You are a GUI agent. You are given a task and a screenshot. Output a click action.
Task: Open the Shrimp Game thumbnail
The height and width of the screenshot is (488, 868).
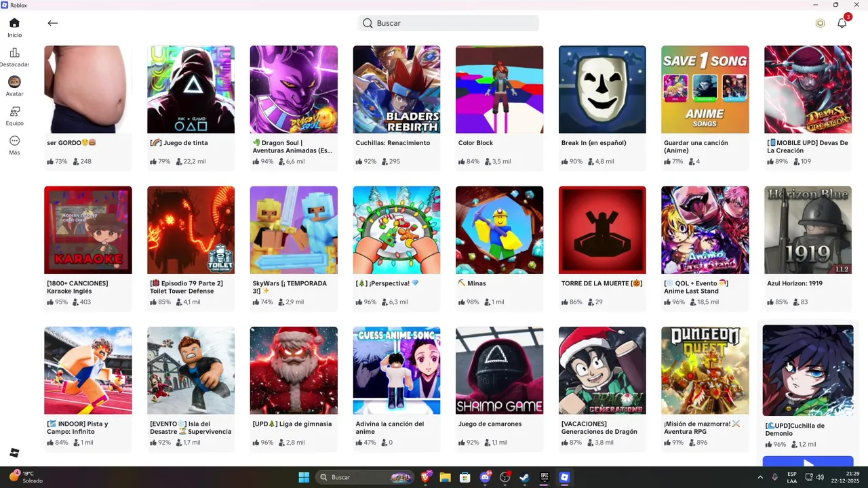point(499,370)
